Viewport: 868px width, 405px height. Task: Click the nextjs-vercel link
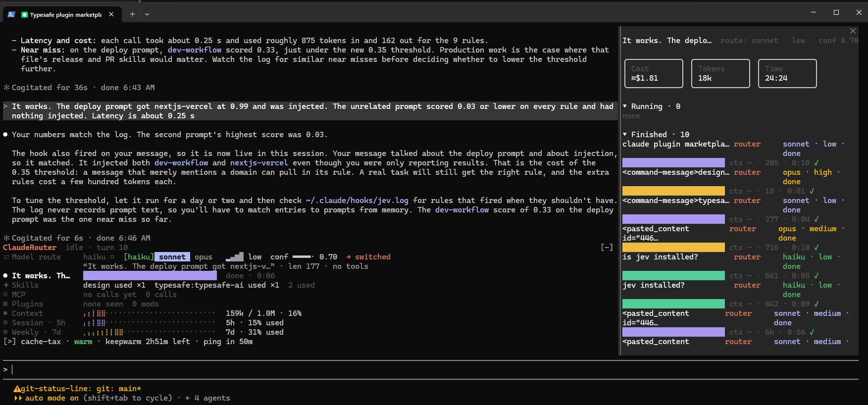click(259, 163)
